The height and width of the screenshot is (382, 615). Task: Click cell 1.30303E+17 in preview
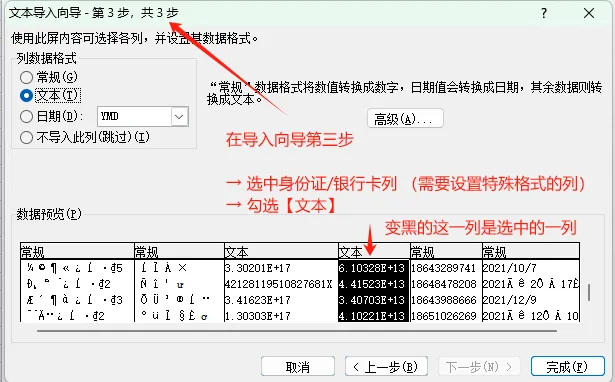[258, 316]
